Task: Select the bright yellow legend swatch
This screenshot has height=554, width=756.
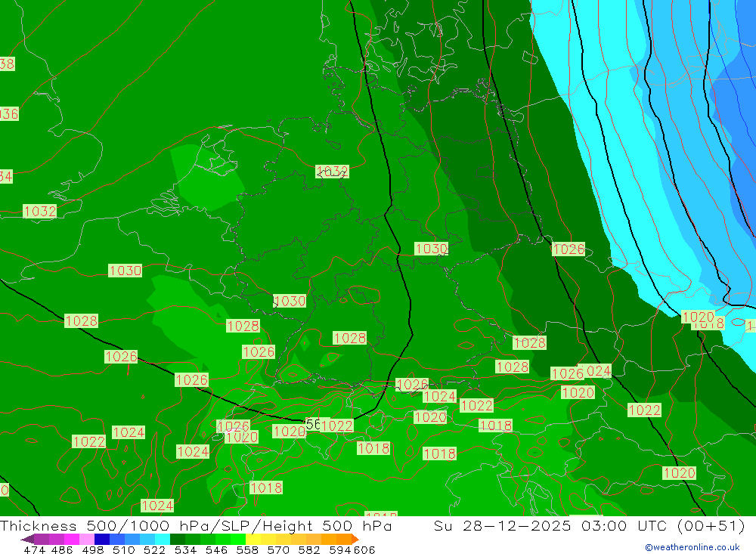Action: (253, 539)
